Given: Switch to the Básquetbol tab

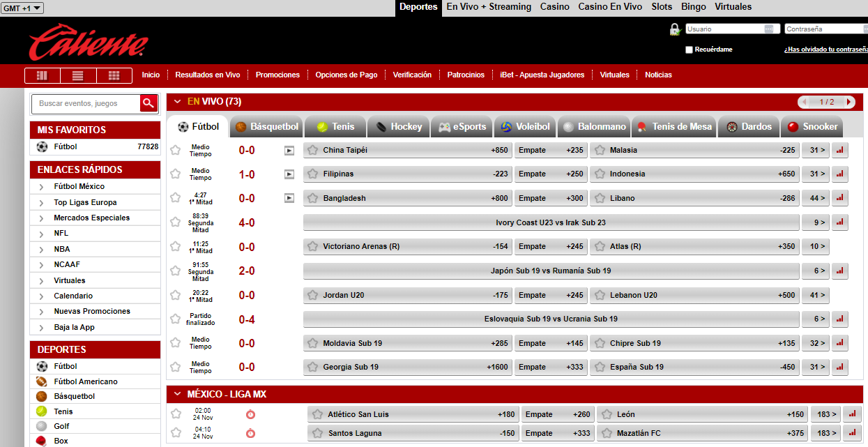Looking at the screenshot, I should (267, 127).
